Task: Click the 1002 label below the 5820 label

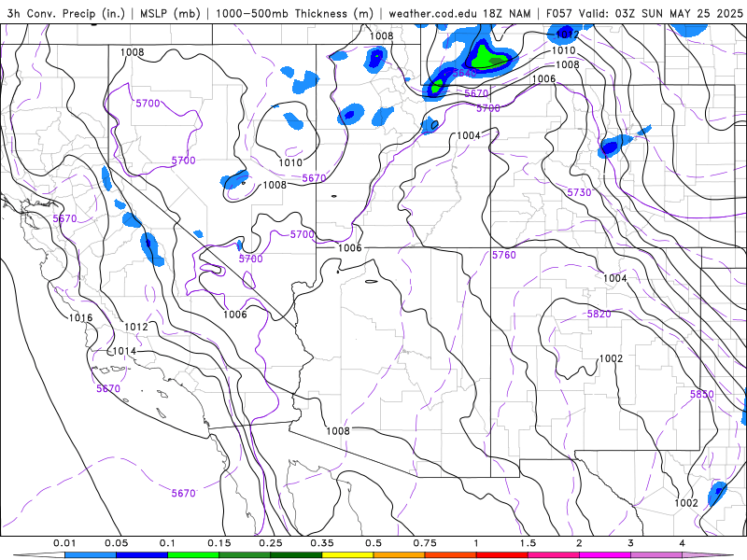Action: click(611, 358)
